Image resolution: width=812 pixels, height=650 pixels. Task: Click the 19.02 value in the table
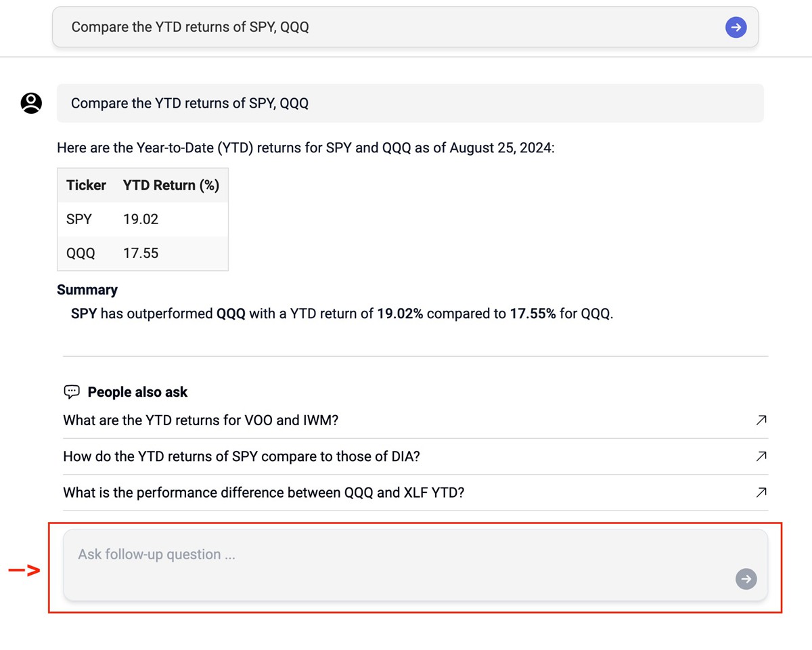pyautogui.click(x=141, y=219)
